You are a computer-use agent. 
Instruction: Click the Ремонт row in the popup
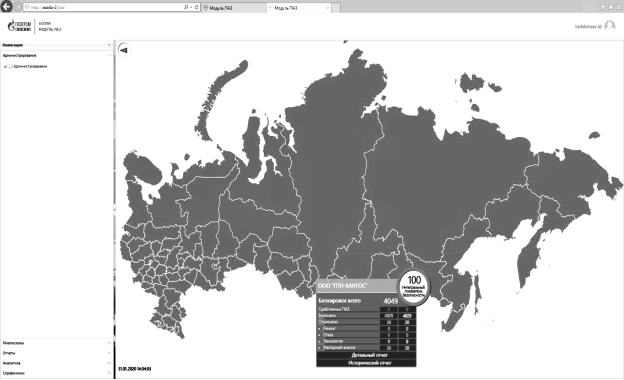(366, 329)
